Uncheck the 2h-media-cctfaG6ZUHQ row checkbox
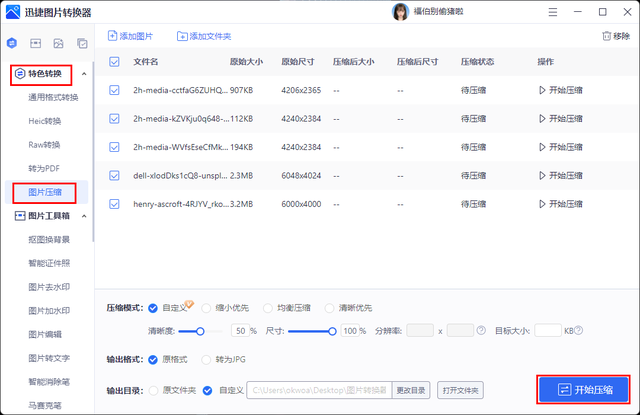This screenshot has width=640, height=415. (x=114, y=90)
